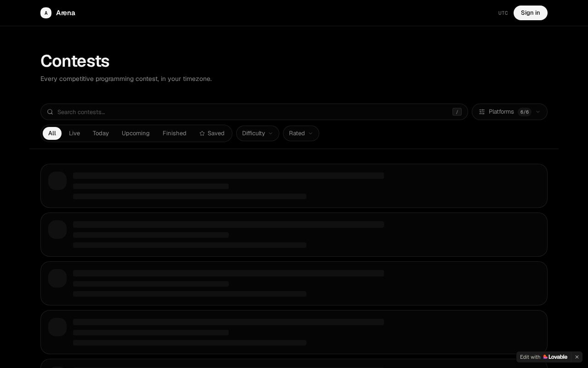Viewport: 588px width, 368px height.
Task: Open the Saved contests tab
Action: click(x=212, y=133)
